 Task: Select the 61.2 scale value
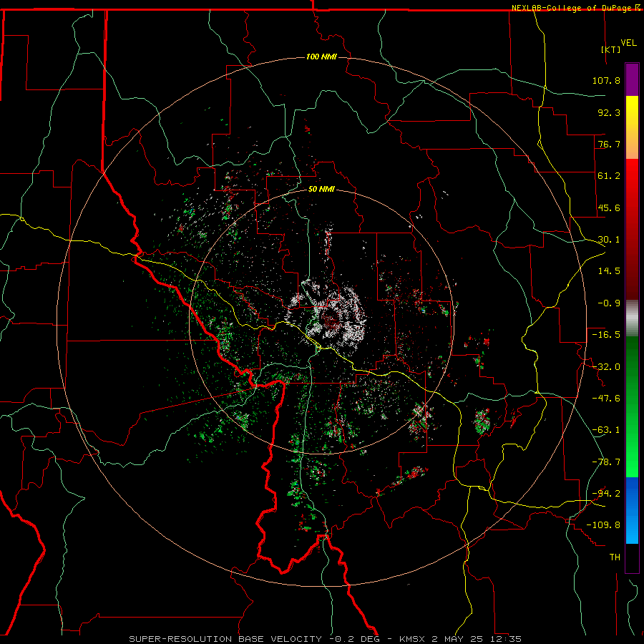pyautogui.click(x=609, y=176)
